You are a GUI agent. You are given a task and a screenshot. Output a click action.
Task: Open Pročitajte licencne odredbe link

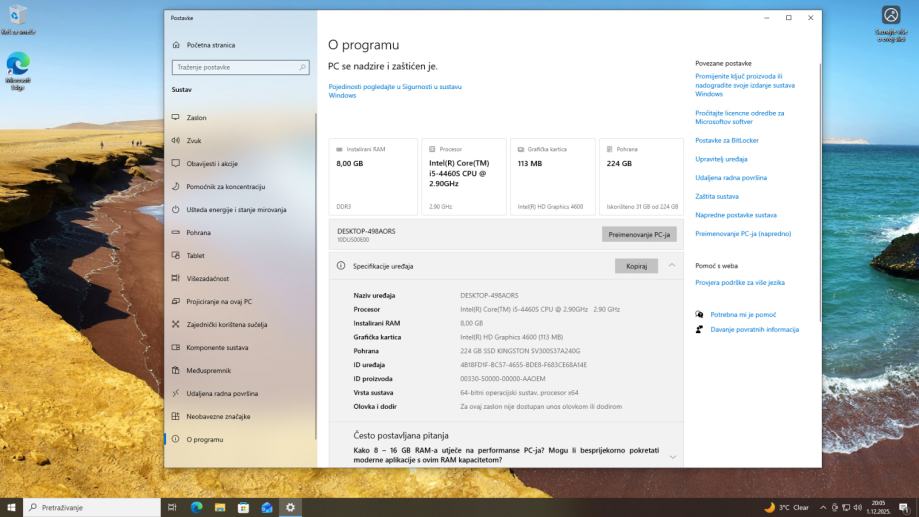coord(740,117)
